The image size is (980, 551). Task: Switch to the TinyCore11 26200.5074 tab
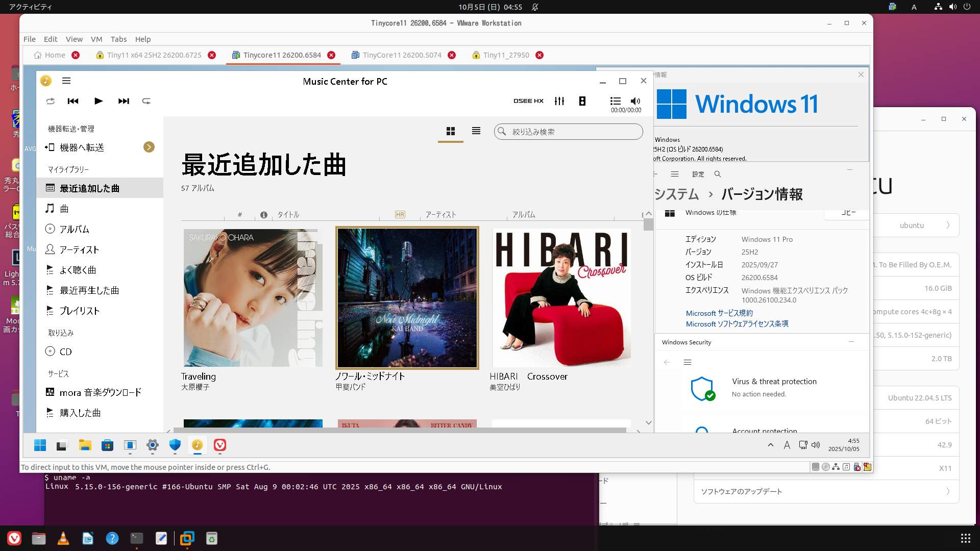pos(402,55)
